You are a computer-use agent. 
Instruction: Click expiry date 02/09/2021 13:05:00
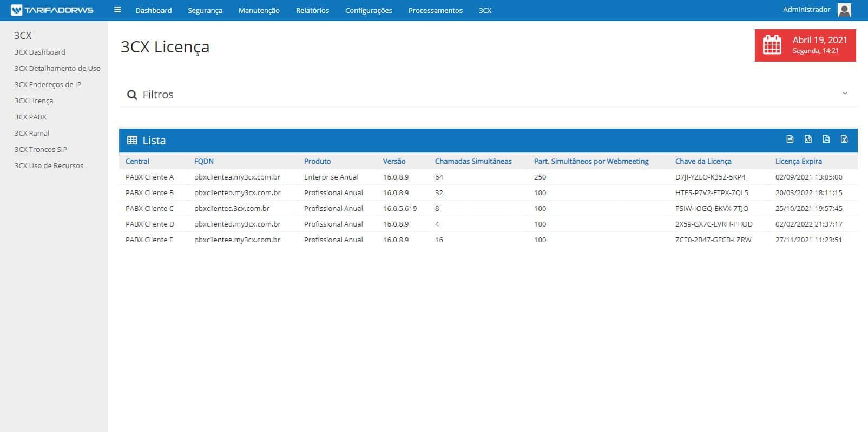(x=809, y=177)
